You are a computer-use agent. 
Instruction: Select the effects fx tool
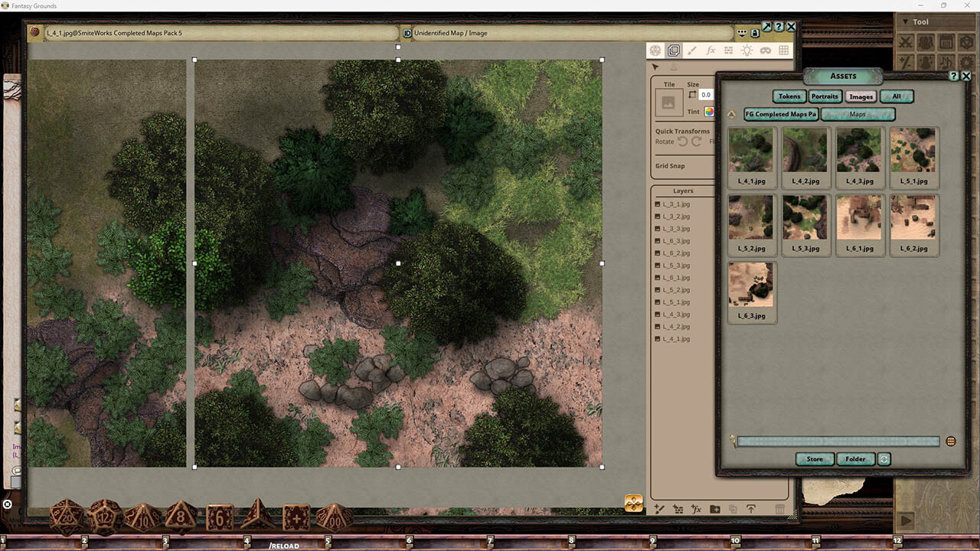coord(710,51)
